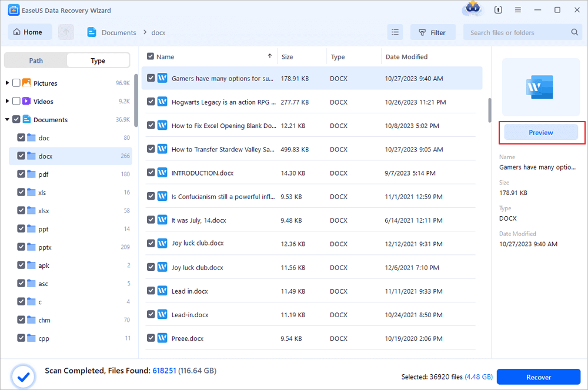The height and width of the screenshot is (390, 588).
Task: Select the c folder in tree
Action: click(71, 301)
